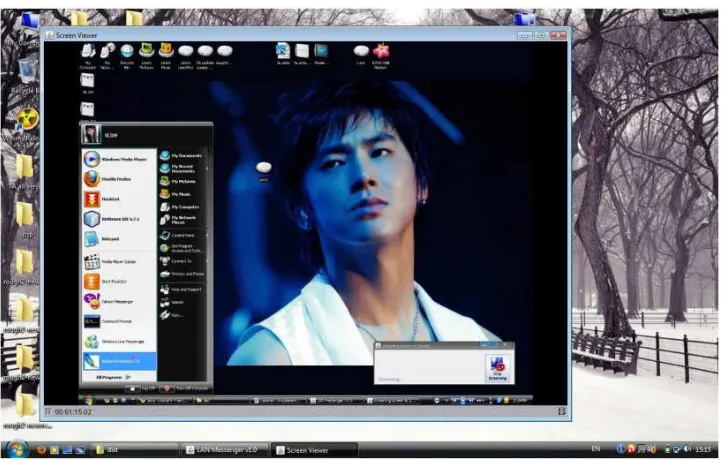Click the user avatar picture in Start menu
This screenshot has width=722, height=462.
[x=91, y=134]
